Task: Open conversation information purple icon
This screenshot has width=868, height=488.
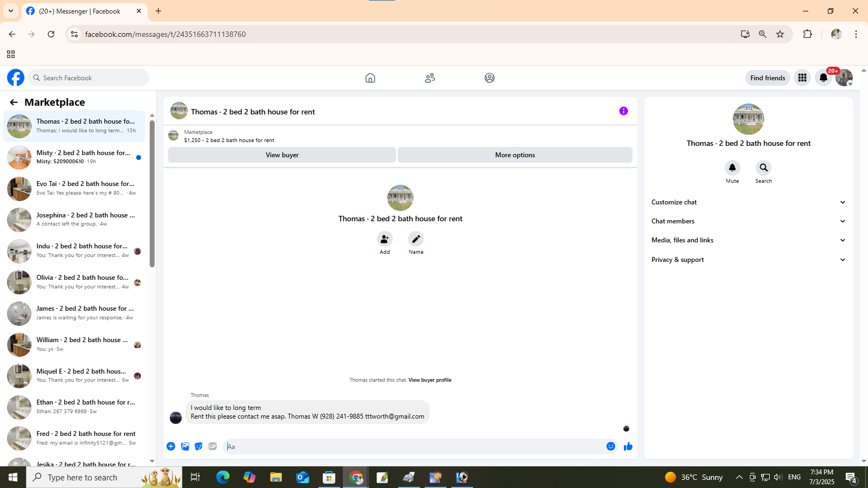Action: pyautogui.click(x=623, y=111)
